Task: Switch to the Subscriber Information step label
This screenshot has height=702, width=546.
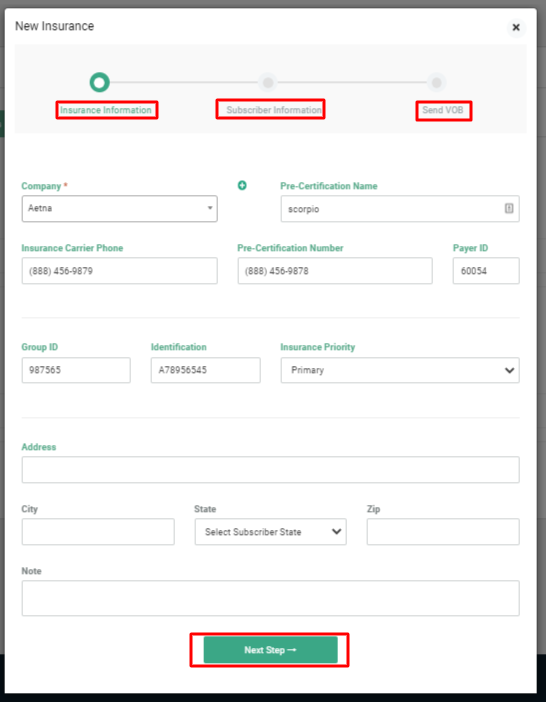Action: pos(273,110)
